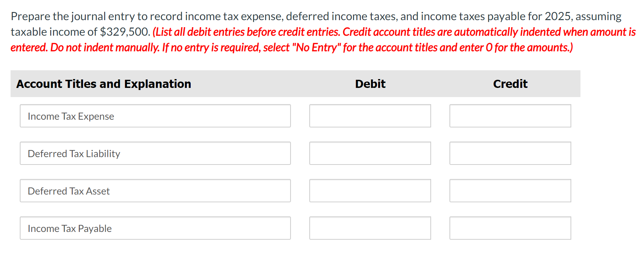Click the Credit field for Deferred Tax Asset
Viewport: 644px width, 257px height.
[x=510, y=191]
